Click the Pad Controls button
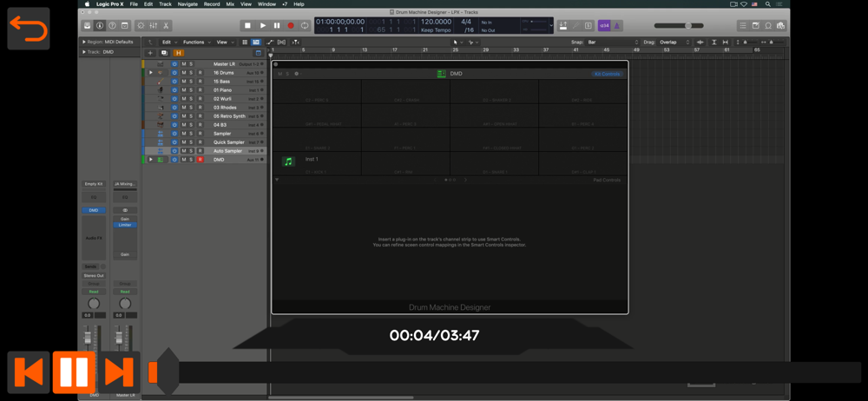The width and height of the screenshot is (868, 401). [x=607, y=180]
